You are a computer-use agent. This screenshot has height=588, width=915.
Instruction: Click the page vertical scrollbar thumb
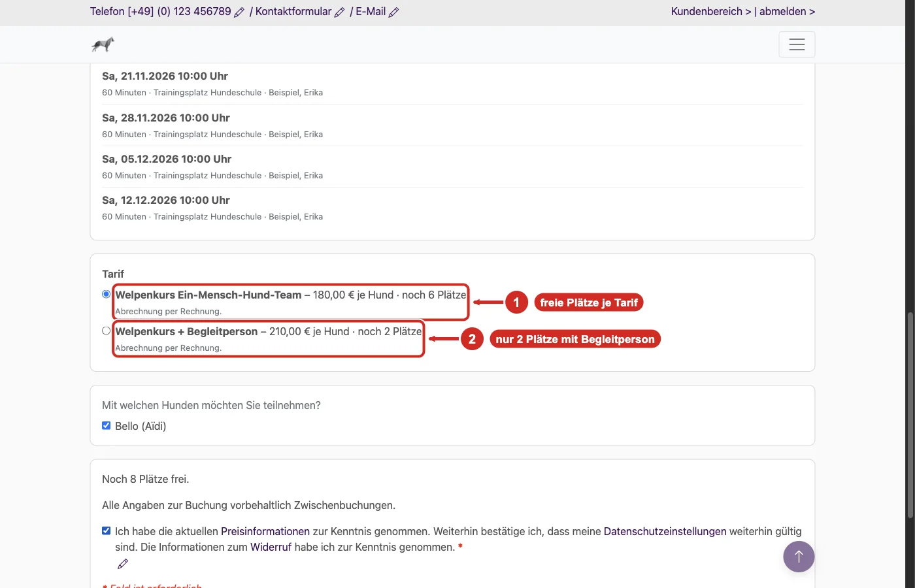(x=910, y=416)
